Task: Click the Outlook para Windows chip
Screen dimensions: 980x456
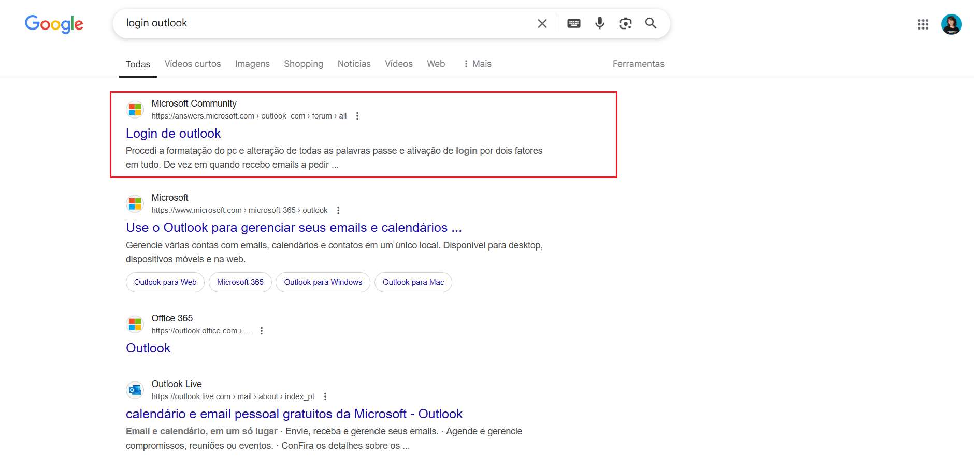Action: pyautogui.click(x=323, y=282)
